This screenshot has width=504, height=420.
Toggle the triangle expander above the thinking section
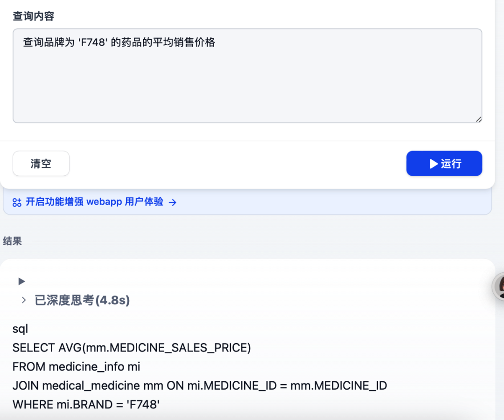21,281
